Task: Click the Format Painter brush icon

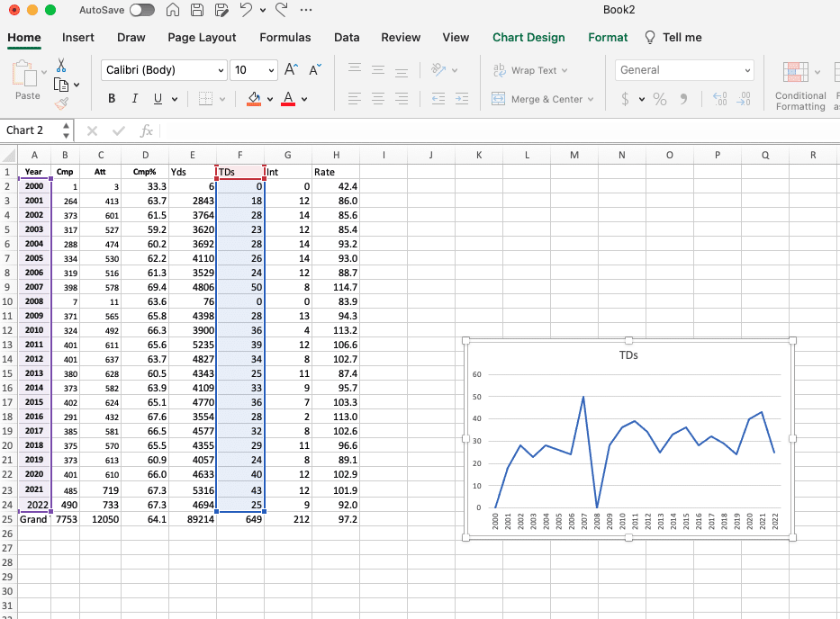Action: [x=61, y=103]
